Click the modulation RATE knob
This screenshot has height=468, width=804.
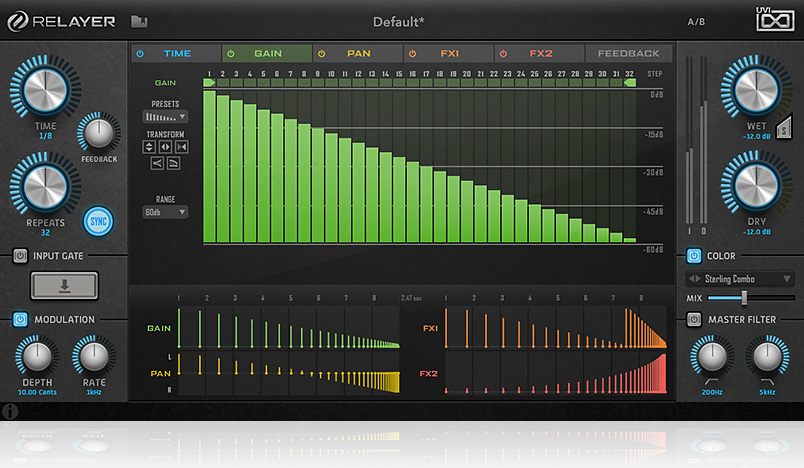94,356
